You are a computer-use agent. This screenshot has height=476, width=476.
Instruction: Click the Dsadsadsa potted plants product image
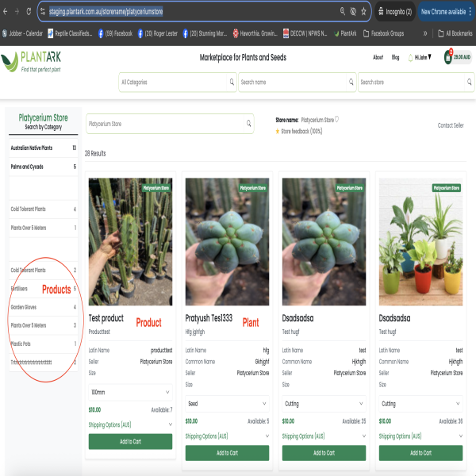click(420, 241)
